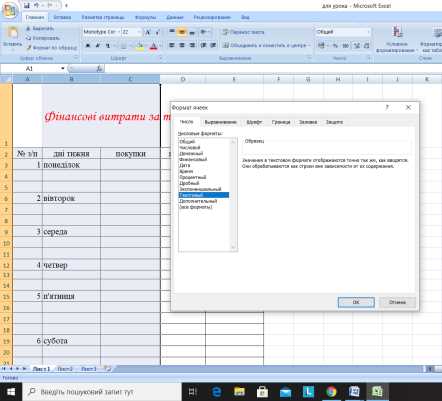
Task: Click the text orientation icon
Action: pyautogui.click(x=204, y=32)
